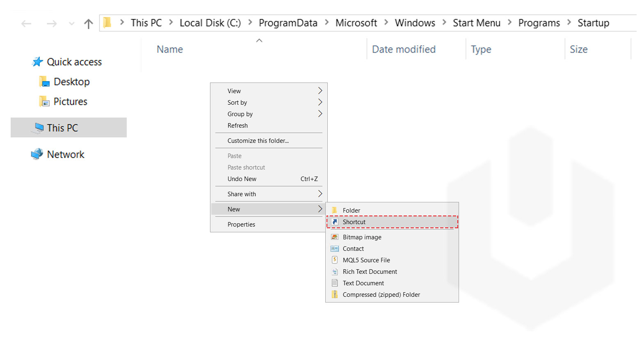Click the Rich Text Document icon
644x344 pixels.
point(335,272)
